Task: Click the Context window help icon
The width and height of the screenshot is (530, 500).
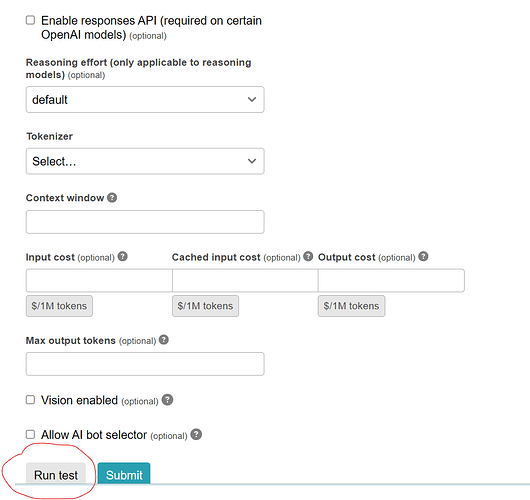Action: [x=112, y=197]
